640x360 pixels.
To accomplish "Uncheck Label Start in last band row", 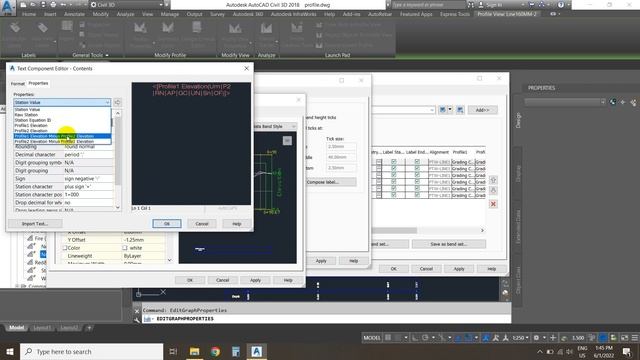I will coord(393,195).
